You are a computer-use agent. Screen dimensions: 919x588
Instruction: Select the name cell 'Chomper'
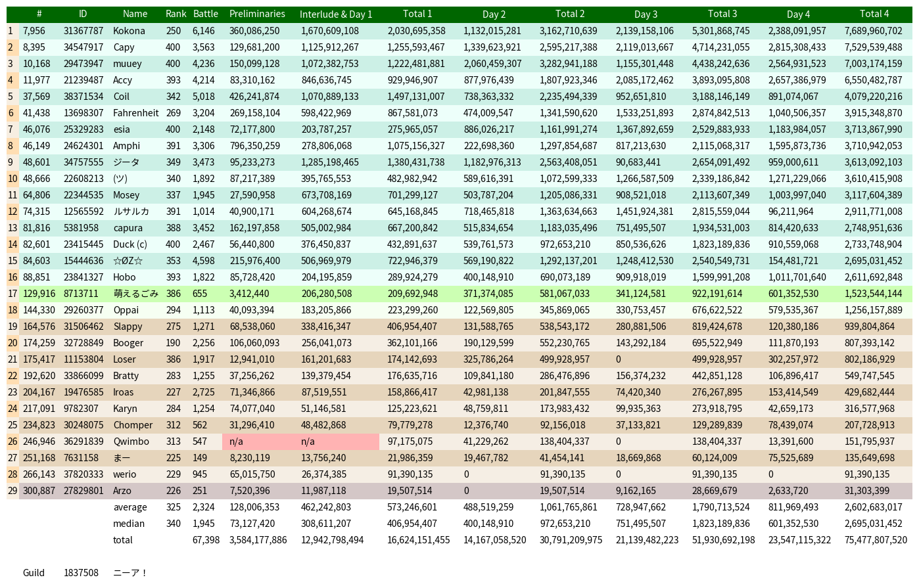point(133,425)
